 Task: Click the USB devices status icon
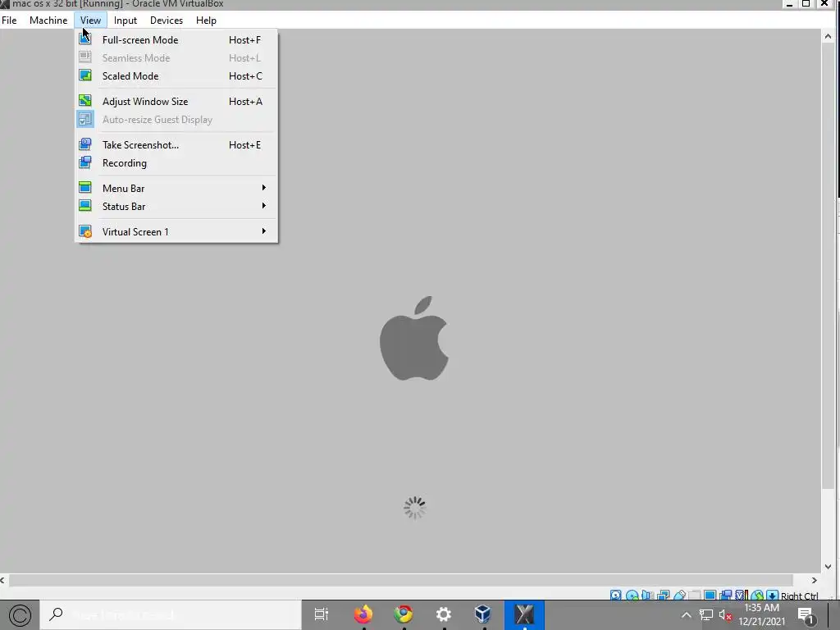[x=679, y=596]
